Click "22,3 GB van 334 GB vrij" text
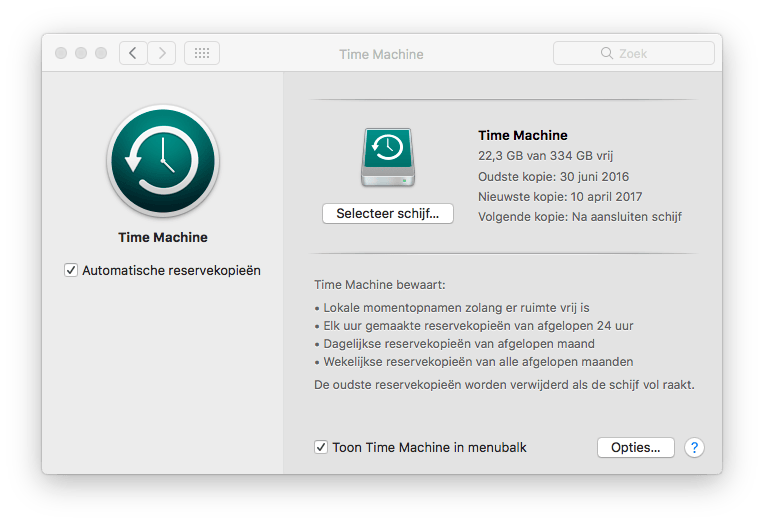The height and width of the screenshot is (524, 764). pos(545,156)
